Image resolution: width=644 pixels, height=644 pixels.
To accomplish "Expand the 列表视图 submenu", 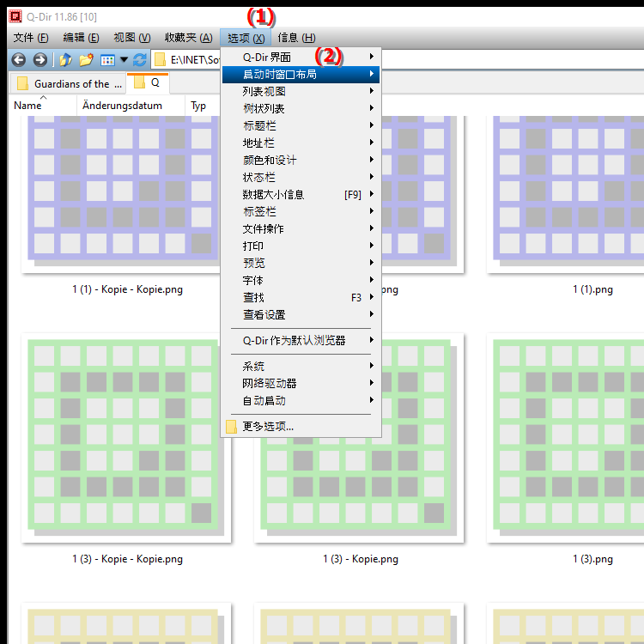I will [x=301, y=91].
